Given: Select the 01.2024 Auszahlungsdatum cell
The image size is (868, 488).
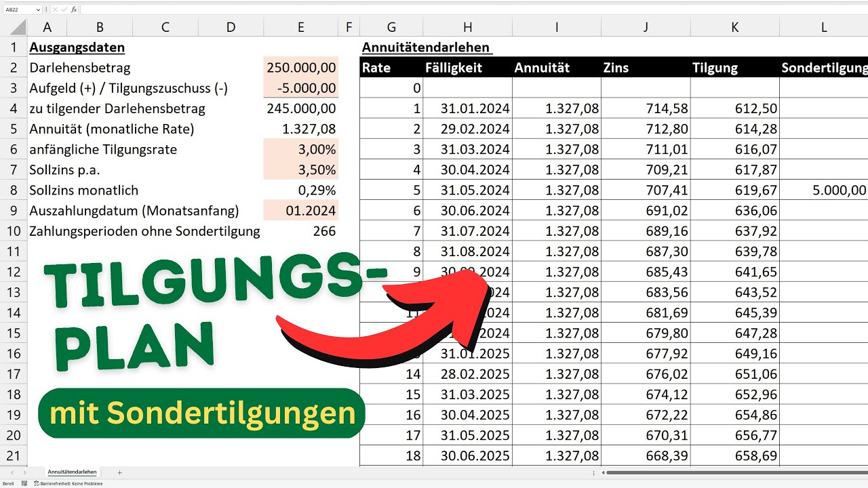Looking at the screenshot, I should point(300,211).
